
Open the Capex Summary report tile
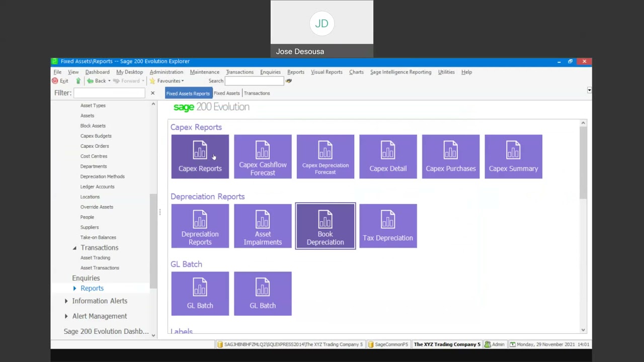(513, 156)
